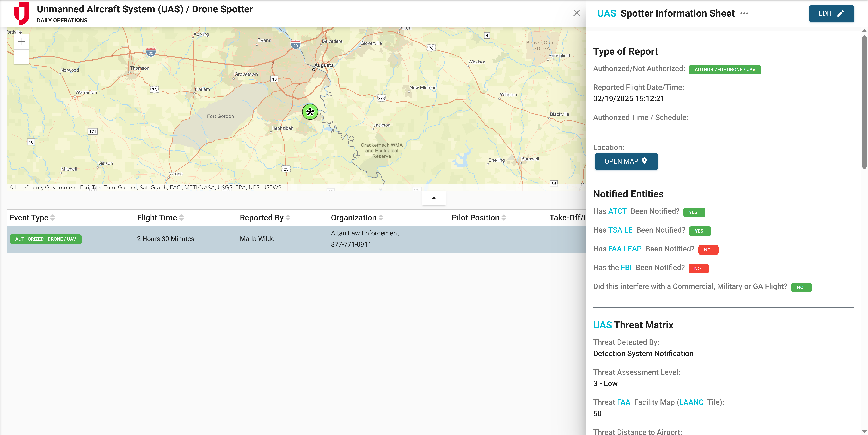Sort the Event Type column
Image resolution: width=868 pixels, height=435 pixels.
pos(53,218)
